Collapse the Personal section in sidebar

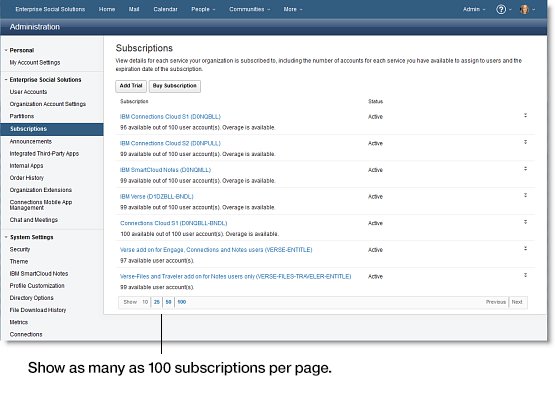(x=6, y=50)
